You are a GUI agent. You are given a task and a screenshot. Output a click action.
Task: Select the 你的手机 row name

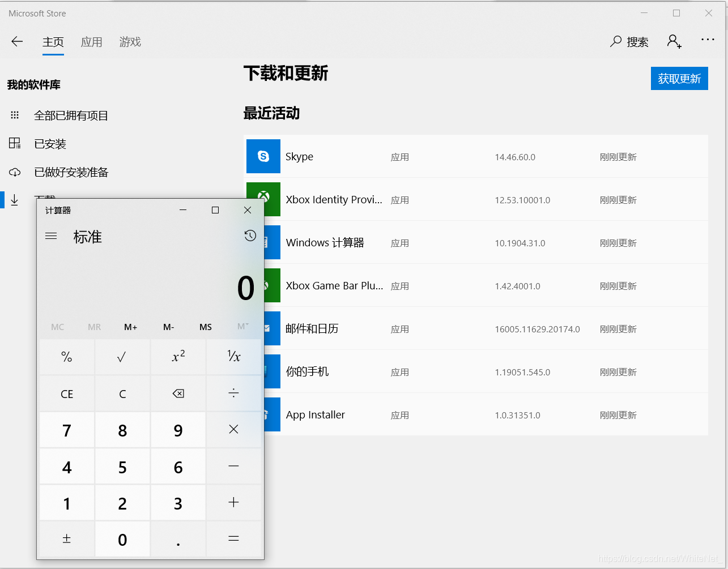pos(308,371)
